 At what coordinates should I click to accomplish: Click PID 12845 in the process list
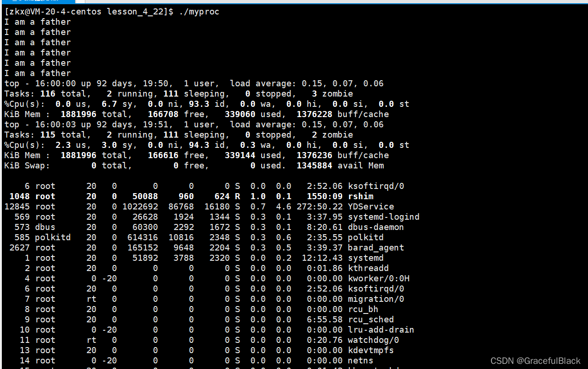[17, 207]
